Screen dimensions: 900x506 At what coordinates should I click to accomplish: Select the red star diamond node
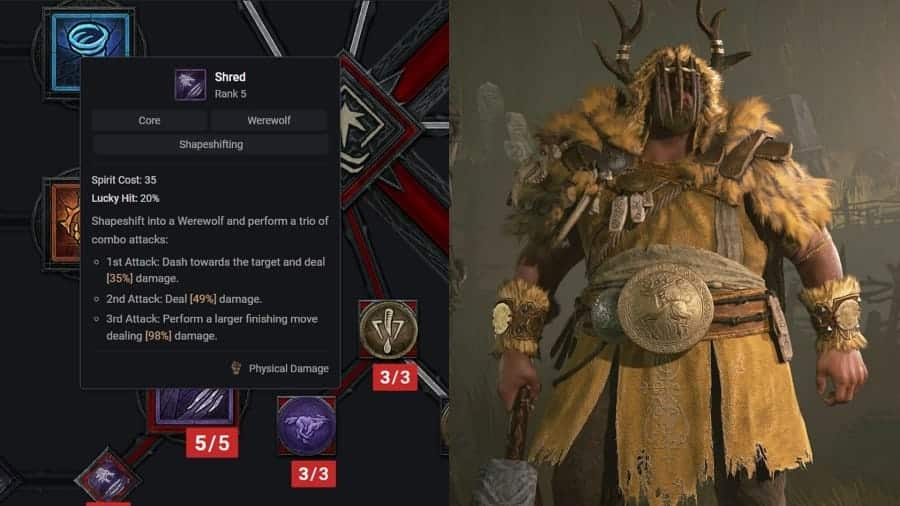point(377,128)
